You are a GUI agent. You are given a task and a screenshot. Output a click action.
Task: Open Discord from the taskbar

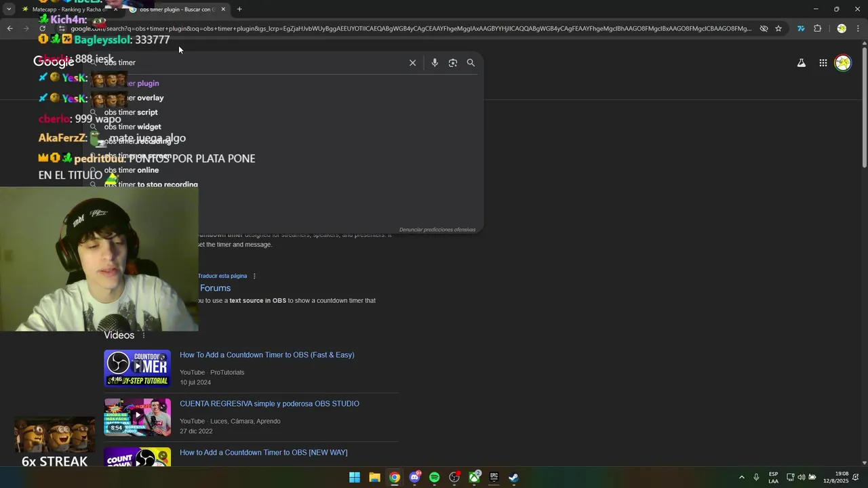point(414,477)
